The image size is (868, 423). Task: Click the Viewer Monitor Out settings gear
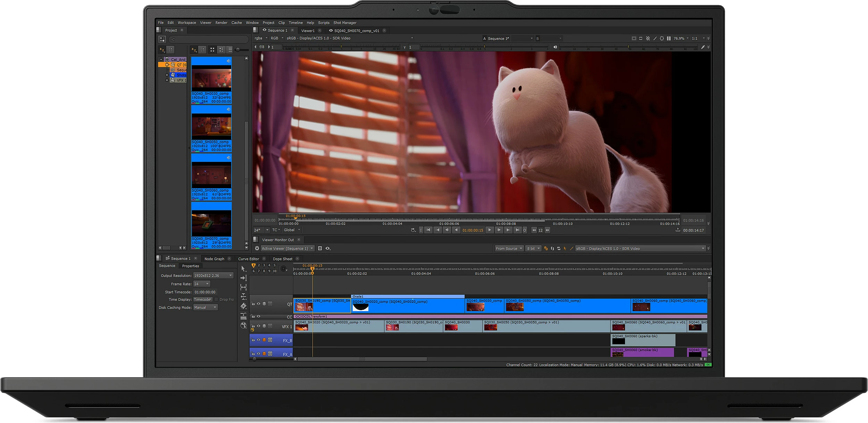click(x=257, y=248)
